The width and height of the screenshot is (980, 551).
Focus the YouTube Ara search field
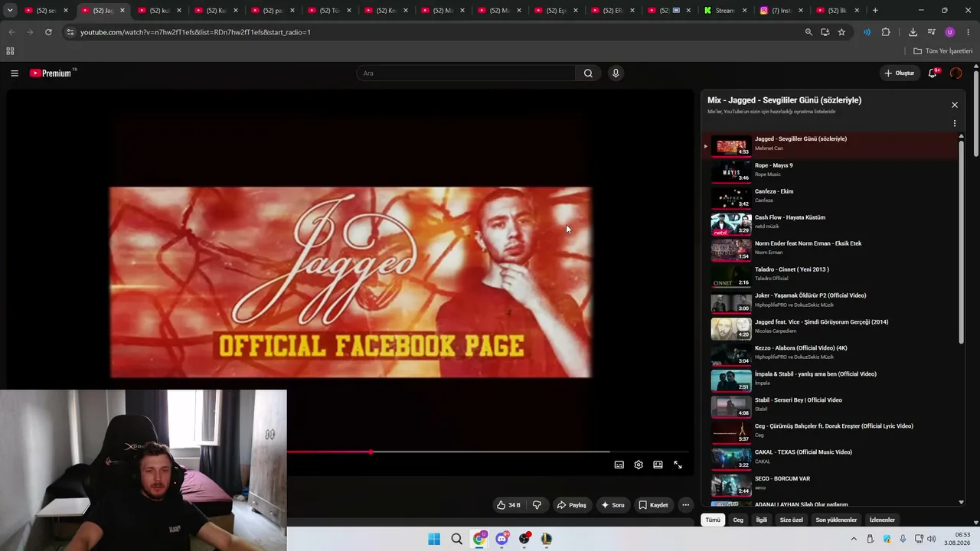click(465, 73)
